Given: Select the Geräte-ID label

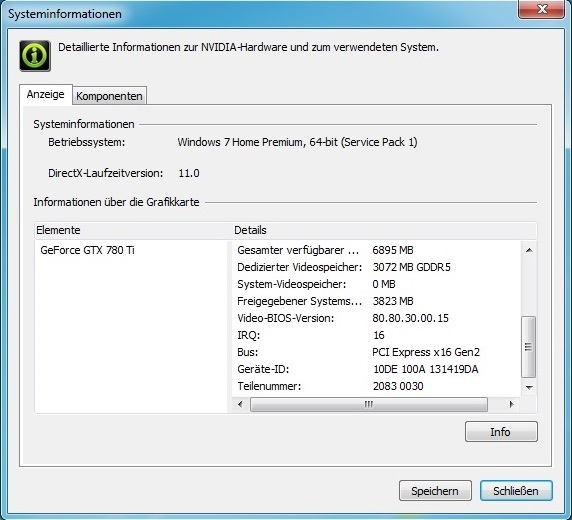Looking at the screenshot, I should pos(263,369).
